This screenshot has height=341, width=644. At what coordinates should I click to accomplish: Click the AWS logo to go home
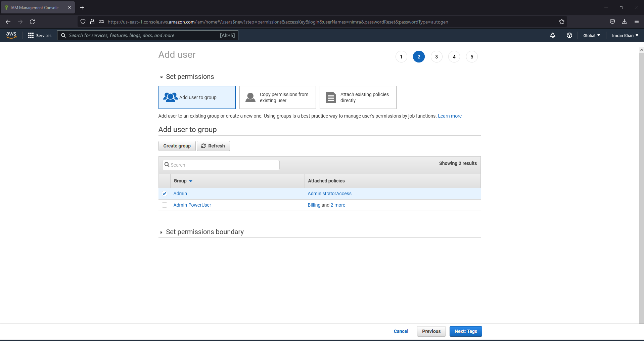(x=11, y=35)
